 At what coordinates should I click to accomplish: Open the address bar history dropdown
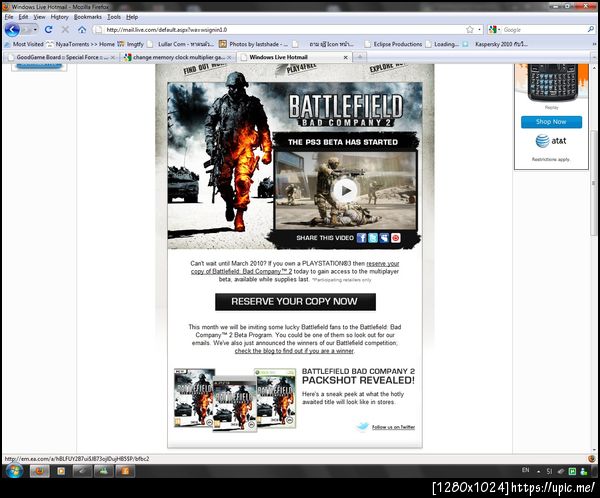point(479,29)
